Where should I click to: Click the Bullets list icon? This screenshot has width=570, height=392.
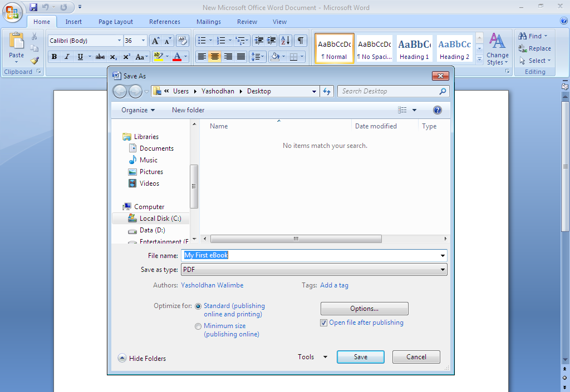(x=202, y=41)
